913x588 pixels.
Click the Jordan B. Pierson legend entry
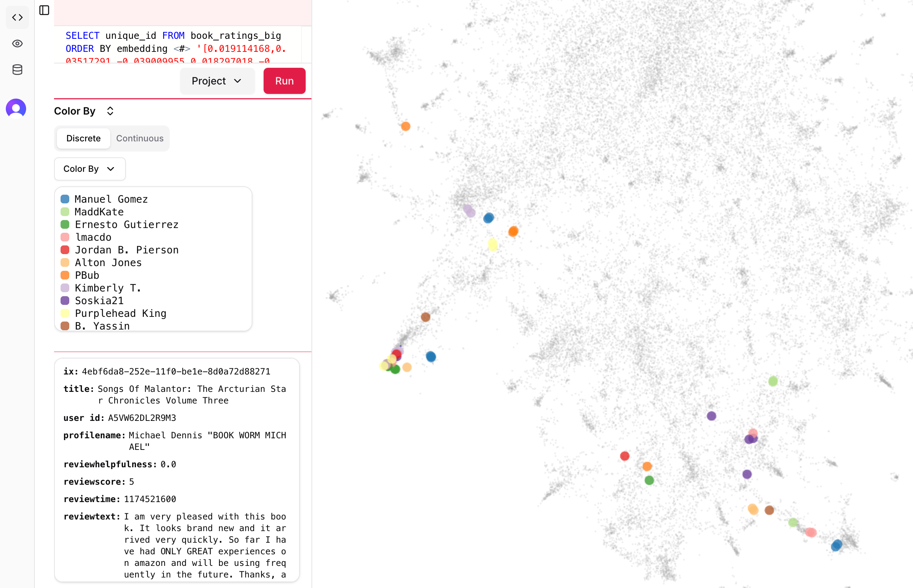pos(127,250)
